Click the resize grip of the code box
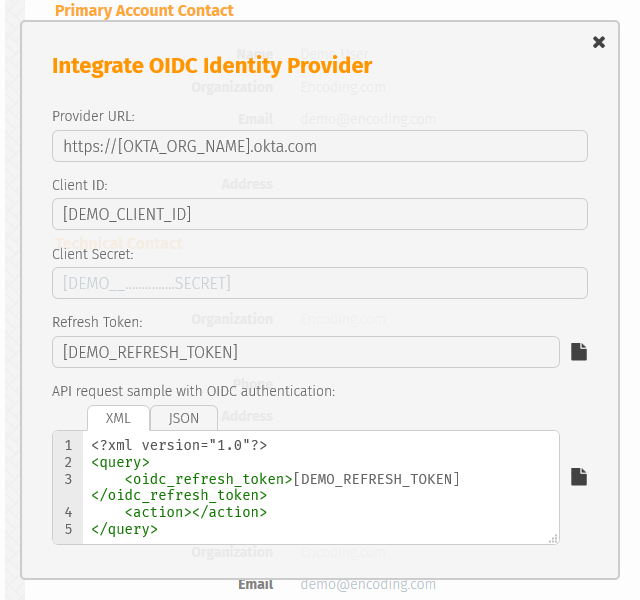The height and width of the screenshot is (600, 640). [x=553, y=539]
